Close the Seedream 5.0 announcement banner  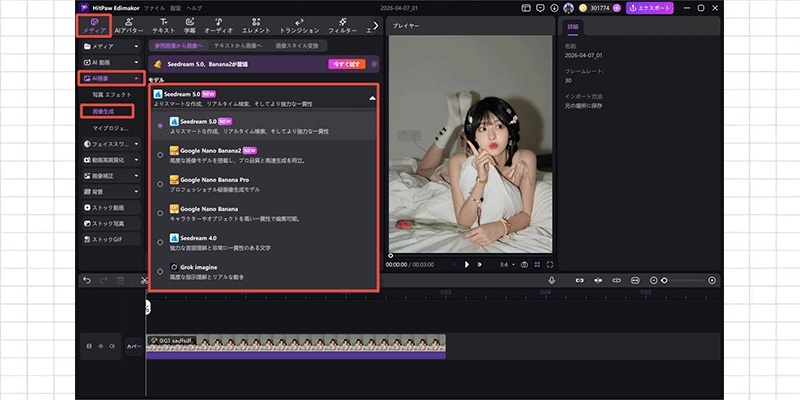pyautogui.click(x=374, y=64)
